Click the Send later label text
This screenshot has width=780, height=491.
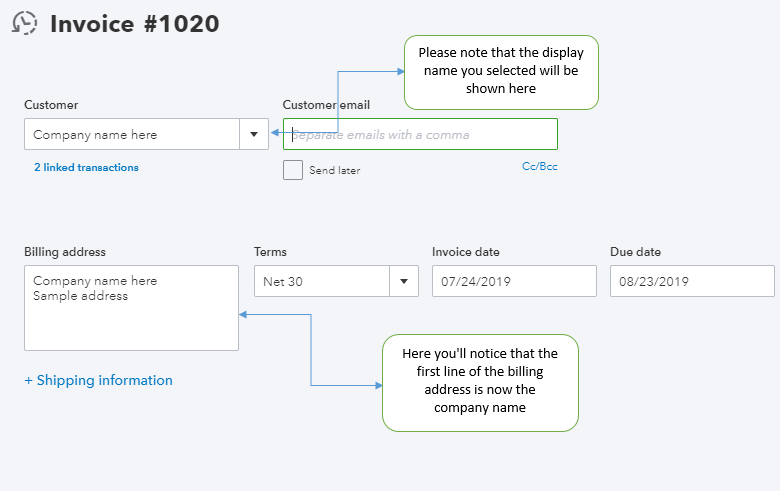(x=334, y=171)
